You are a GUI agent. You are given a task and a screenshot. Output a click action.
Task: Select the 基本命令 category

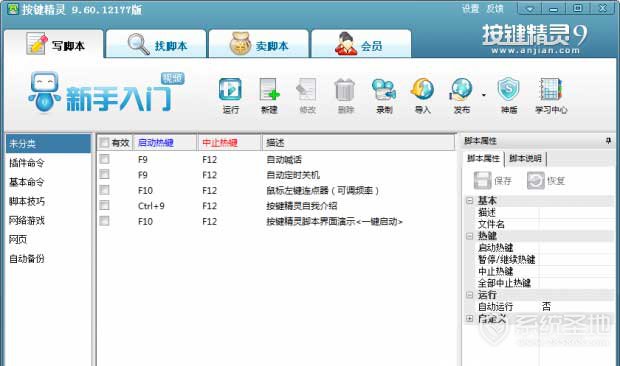48,182
